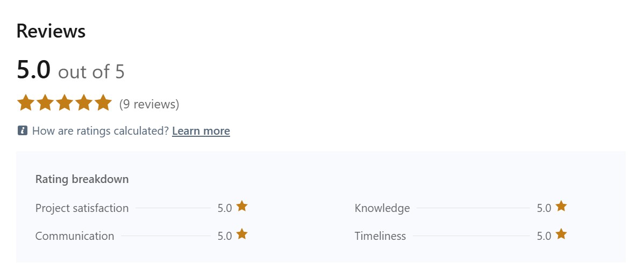Click the fifth star in overall rating

103,102
